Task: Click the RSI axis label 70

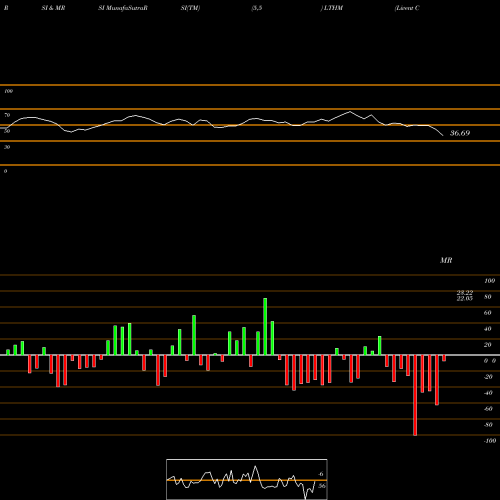Action: pos(7,115)
